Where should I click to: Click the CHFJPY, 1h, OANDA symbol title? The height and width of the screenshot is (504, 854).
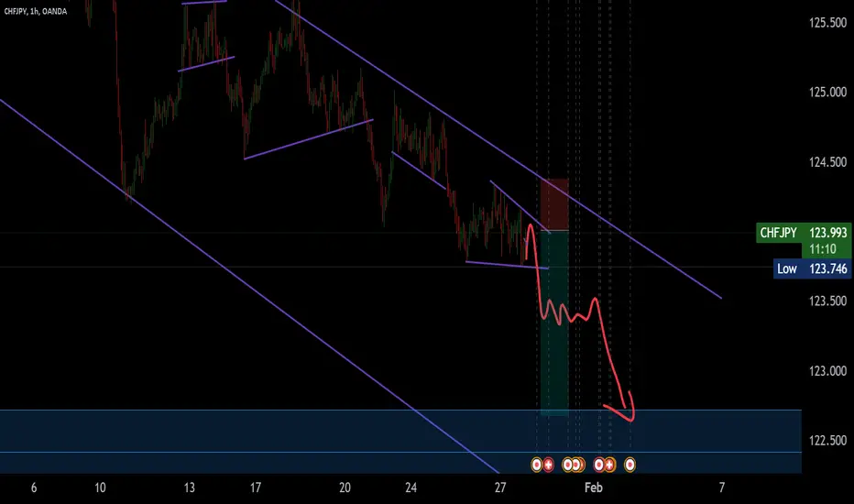[36, 11]
